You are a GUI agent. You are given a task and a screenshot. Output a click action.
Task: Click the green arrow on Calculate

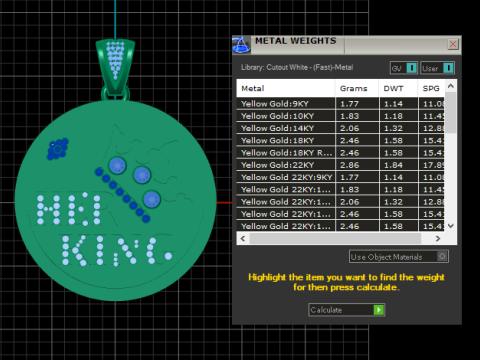click(379, 310)
